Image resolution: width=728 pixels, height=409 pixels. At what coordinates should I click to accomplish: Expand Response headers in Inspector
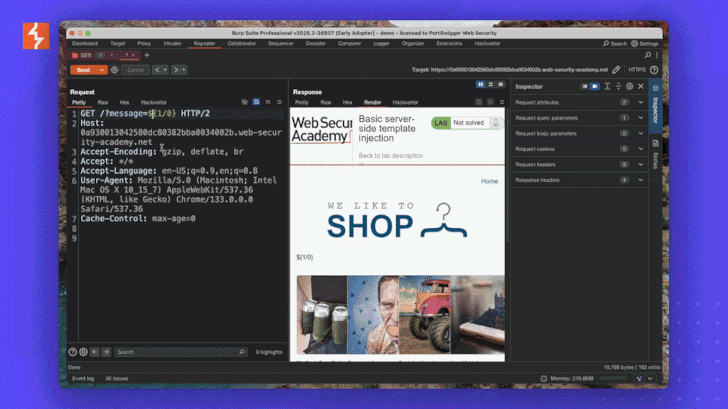coord(639,180)
